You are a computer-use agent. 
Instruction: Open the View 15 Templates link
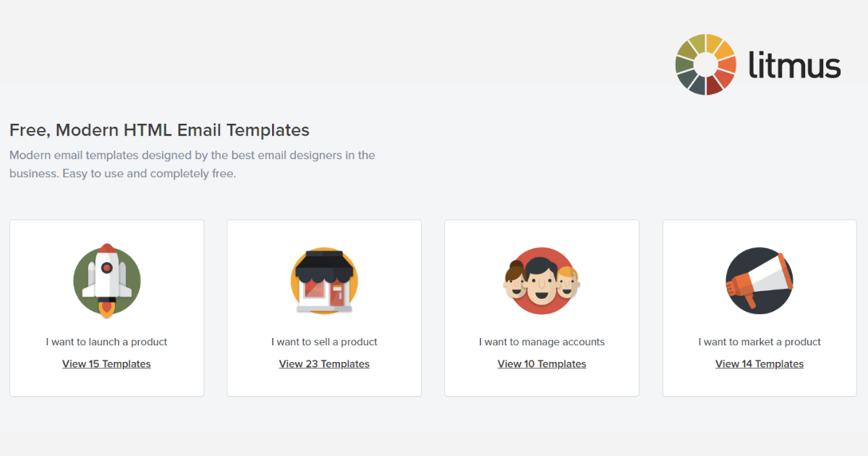click(106, 364)
